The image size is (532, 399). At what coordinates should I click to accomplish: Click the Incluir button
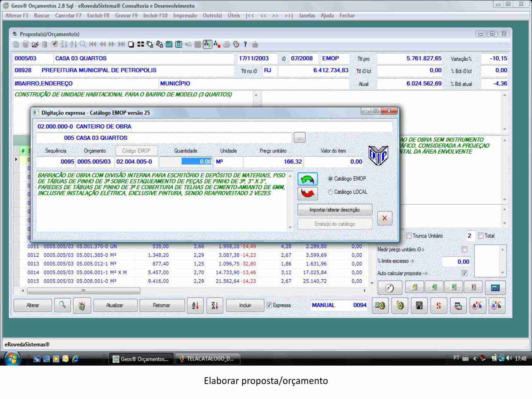[x=245, y=305]
